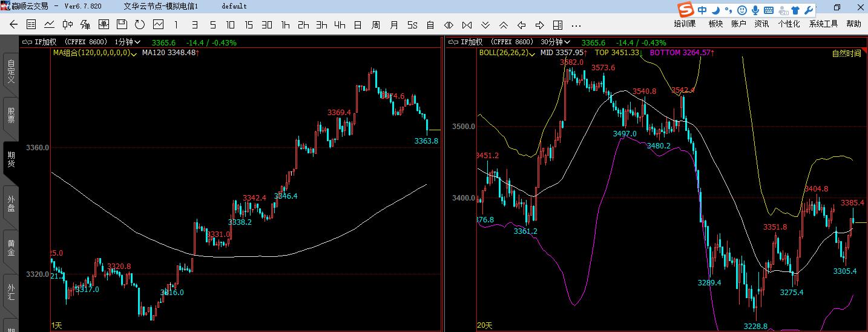Expand the 1分钟 period dropdown on the left chart
Image resolution: width=868 pixels, height=332 pixels.
[128, 42]
